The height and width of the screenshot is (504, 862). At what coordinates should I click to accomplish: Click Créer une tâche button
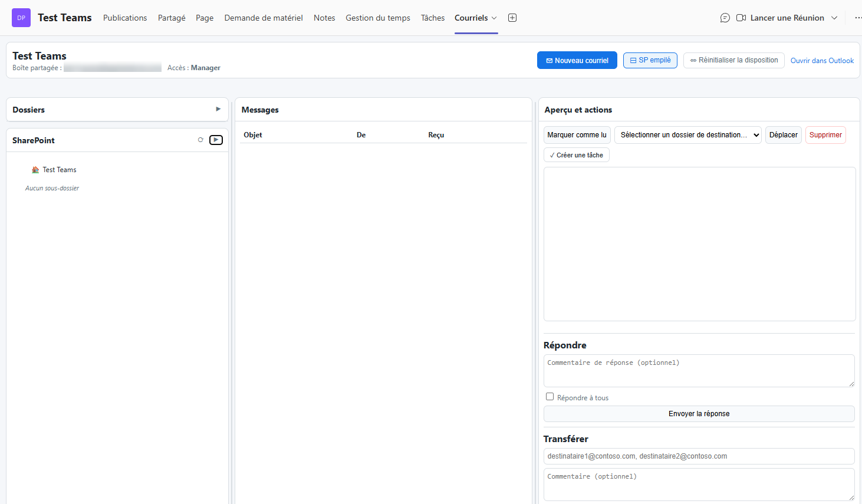click(577, 155)
